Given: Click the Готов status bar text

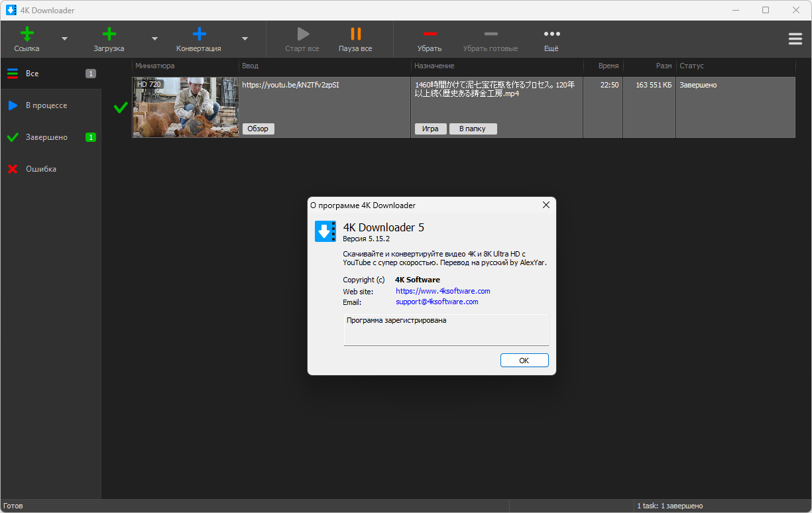Looking at the screenshot, I should [x=13, y=506].
